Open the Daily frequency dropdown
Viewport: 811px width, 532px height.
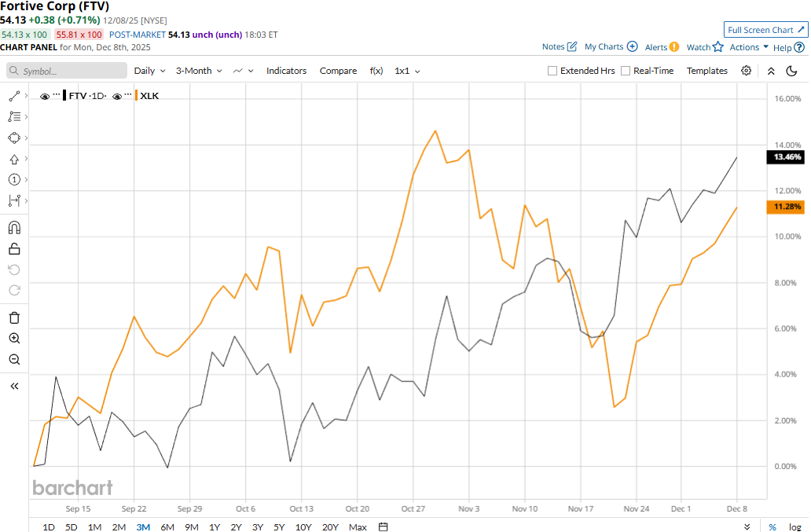[149, 71]
